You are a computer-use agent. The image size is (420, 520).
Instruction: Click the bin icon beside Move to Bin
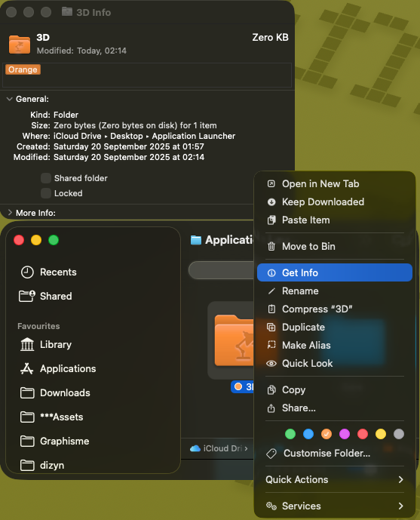[x=271, y=246]
